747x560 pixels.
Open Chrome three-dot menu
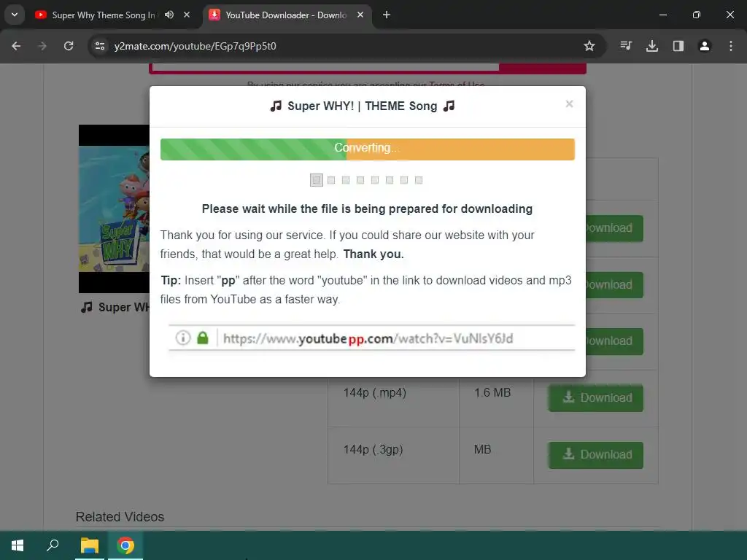click(731, 46)
